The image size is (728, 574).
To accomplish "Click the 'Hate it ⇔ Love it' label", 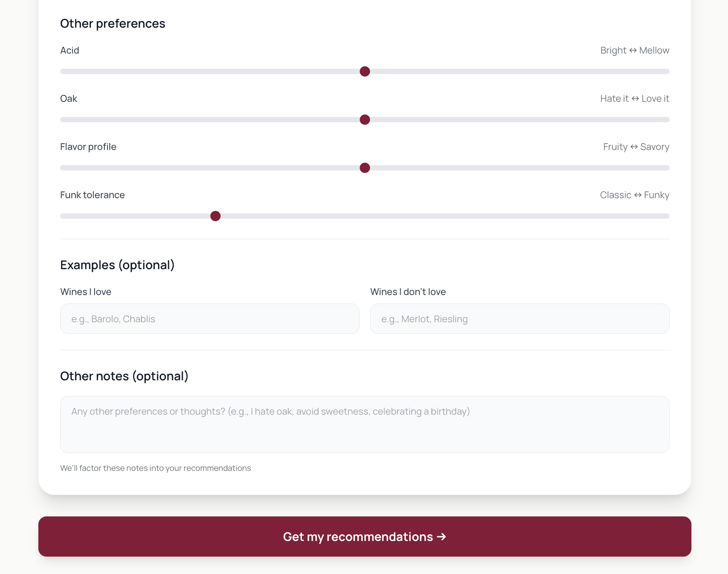I will tap(634, 98).
